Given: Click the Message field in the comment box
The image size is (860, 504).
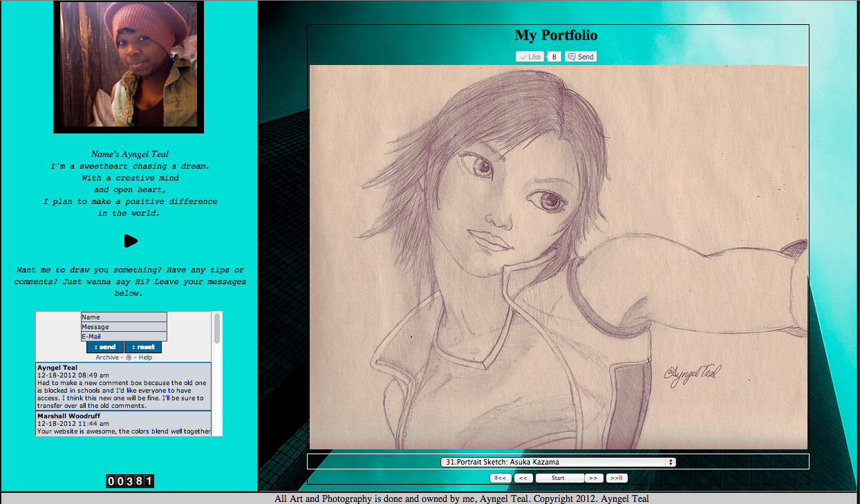Looking at the screenshot, I should (124, 327).
